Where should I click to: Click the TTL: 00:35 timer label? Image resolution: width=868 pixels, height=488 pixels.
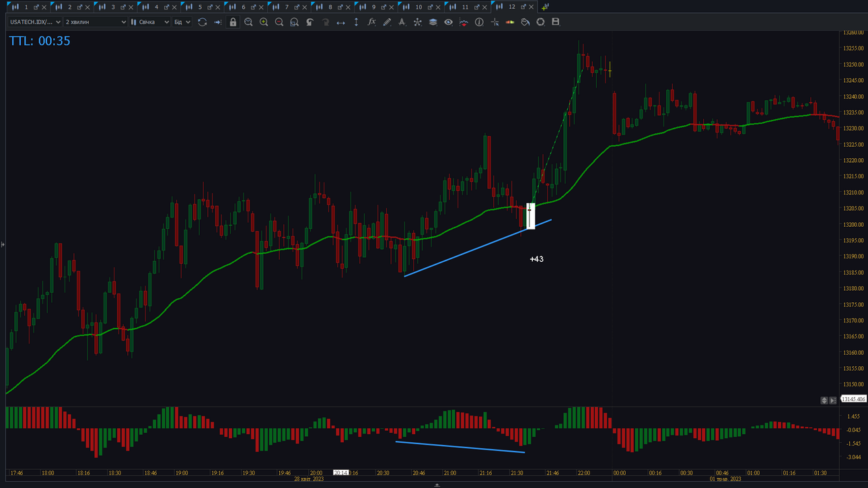pos(40,41)
